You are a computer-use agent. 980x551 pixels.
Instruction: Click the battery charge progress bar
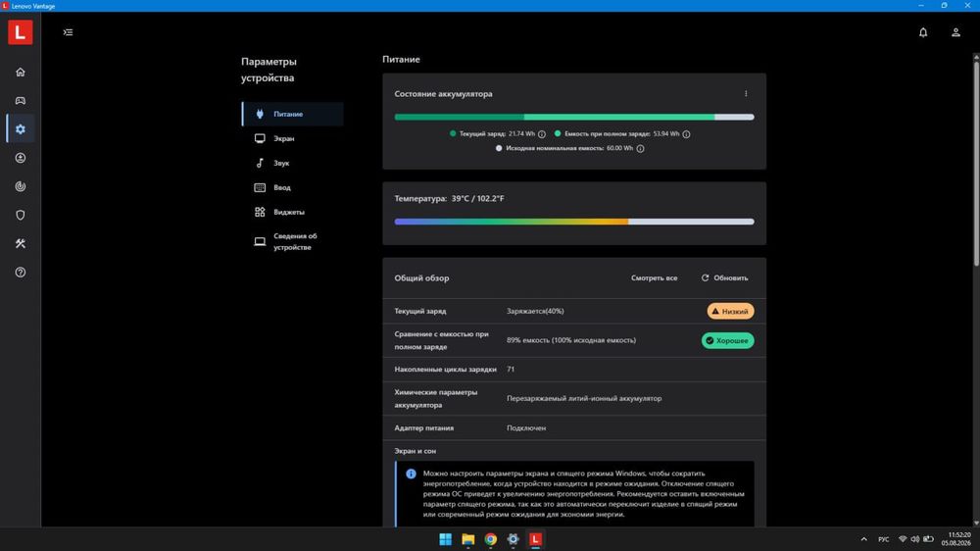pyautogui.click(x=573, y=117)
